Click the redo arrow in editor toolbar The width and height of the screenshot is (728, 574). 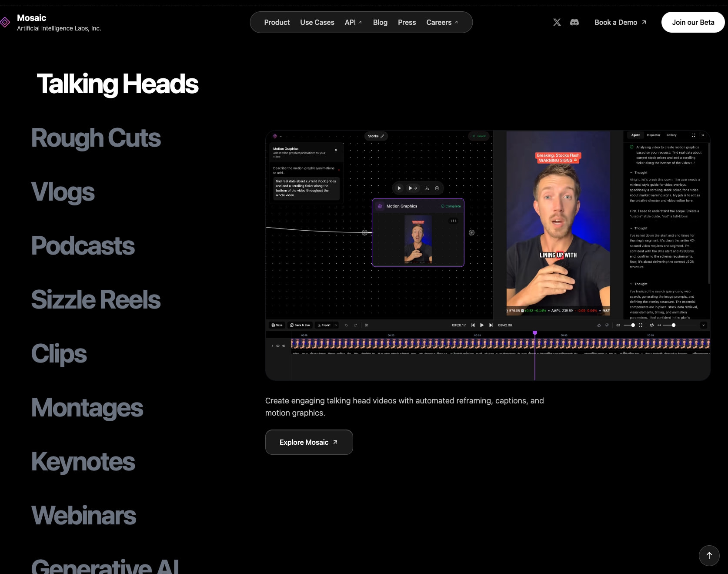tap(355, 325)
